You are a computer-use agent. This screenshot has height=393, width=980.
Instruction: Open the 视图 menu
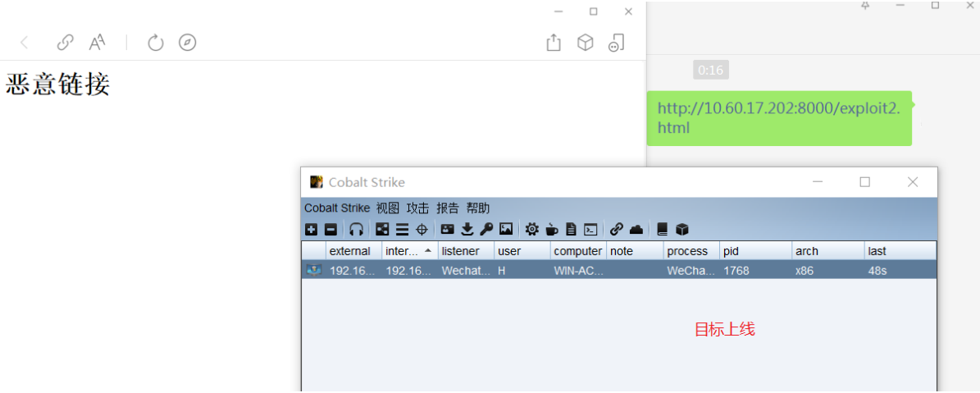click(388, 208)
